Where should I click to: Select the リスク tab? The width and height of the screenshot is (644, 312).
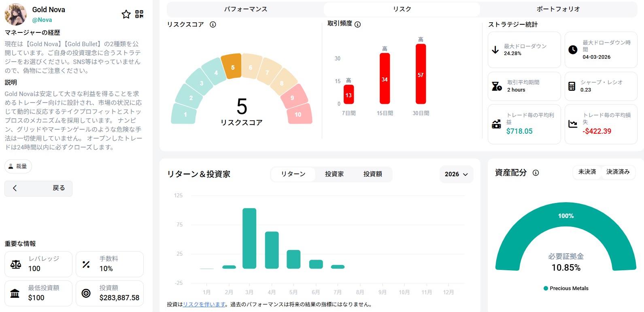point(402,9)
